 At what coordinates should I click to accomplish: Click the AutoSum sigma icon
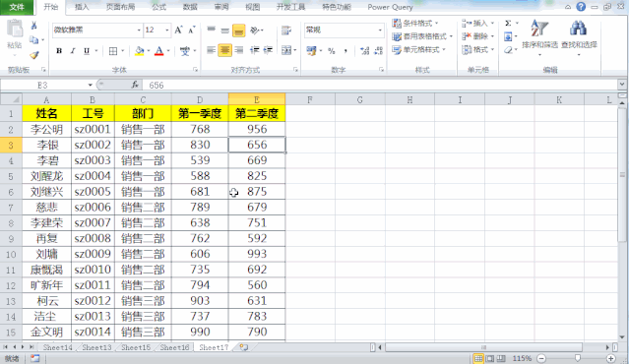(508, 24)
